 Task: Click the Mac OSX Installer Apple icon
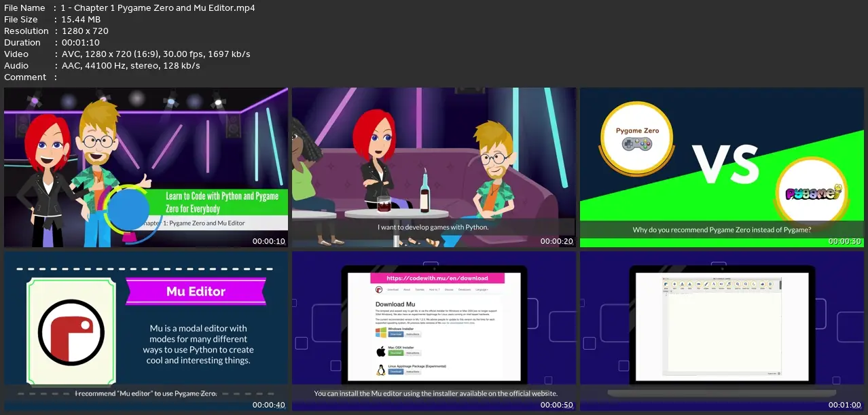(x=381, y=351)
